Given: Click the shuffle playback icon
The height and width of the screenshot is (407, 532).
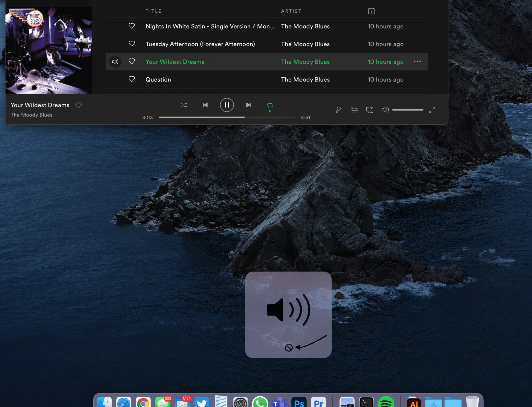Looking at the screenshot, I should (x=184, y=105).
